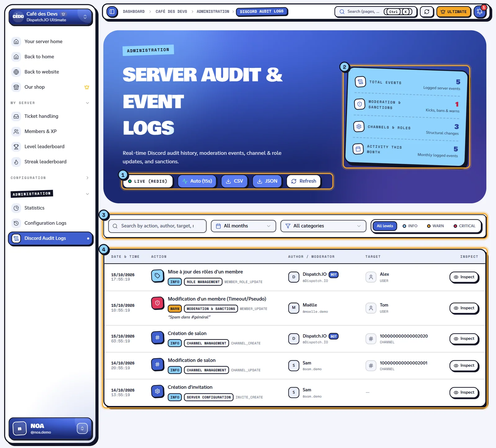Toggle Auto (15s) refresh
Viewport: 496px width, 448px height.
197,181
